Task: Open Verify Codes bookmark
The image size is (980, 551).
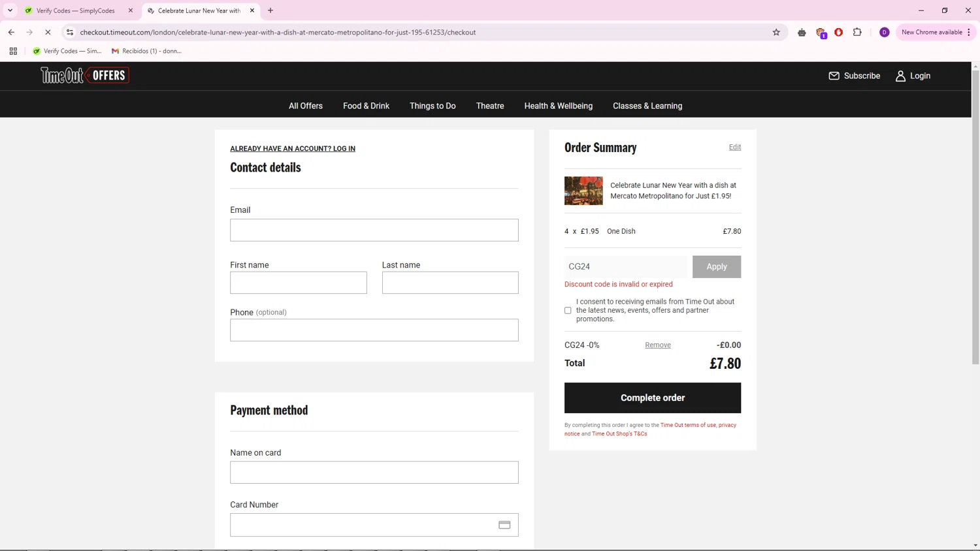Action: point(67,51)
